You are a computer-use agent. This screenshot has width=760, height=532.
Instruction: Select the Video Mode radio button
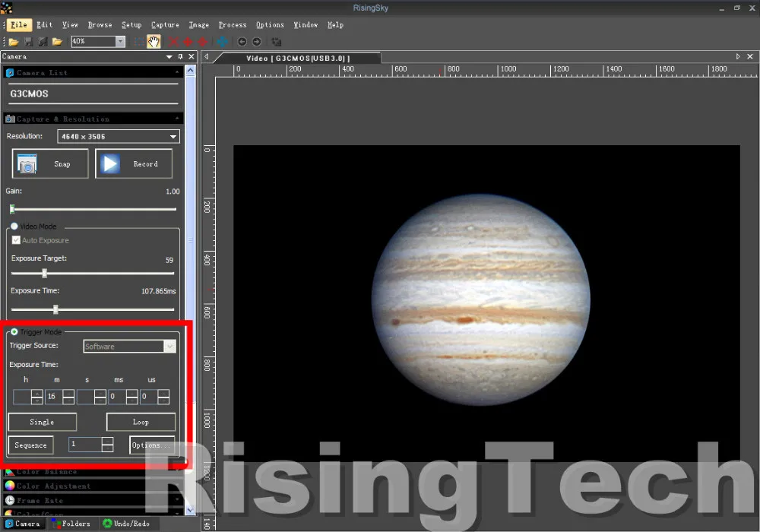pyautogui.click(x=14, y=226)
